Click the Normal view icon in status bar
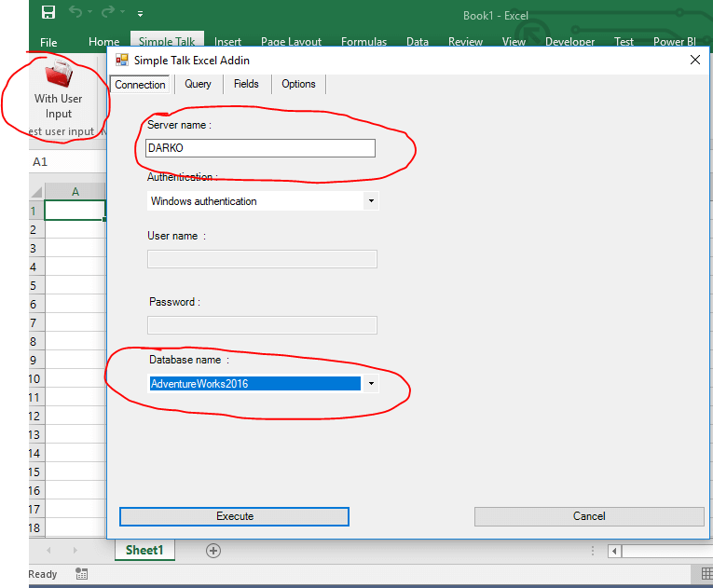Viewport: 713px width, 588px height. pos(706,574)
